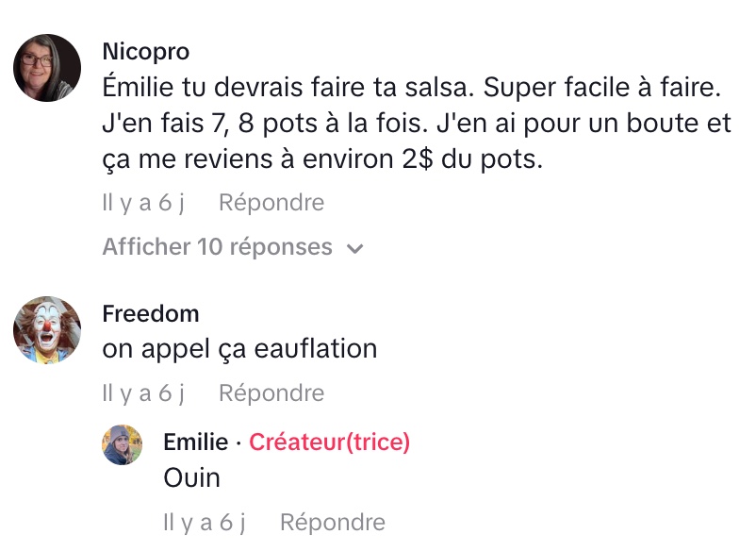Click the timestamp under Nicopro's comment
Screen dimensions: 756x551
(x=143, y=203)
